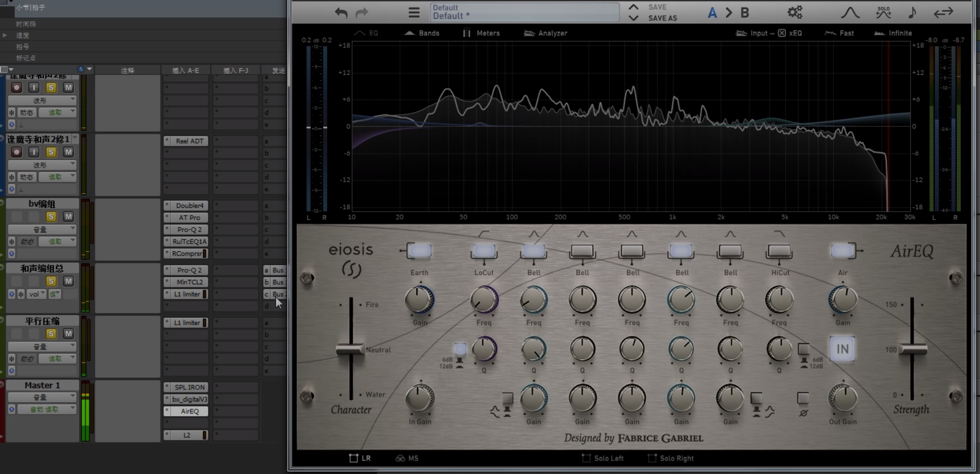Open the AirEQ hamburger preset menu
The image size is (980, 474).
pyautogui.click(x=414, y=13)
